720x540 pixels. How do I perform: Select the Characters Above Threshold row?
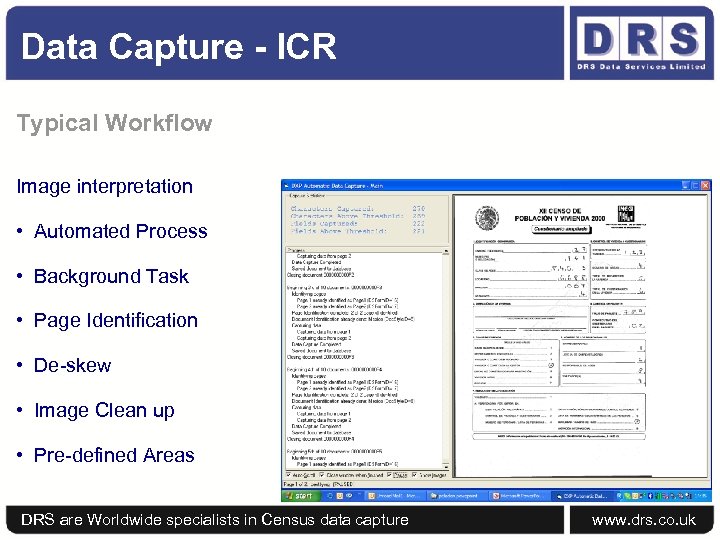[x=358, y=216]
